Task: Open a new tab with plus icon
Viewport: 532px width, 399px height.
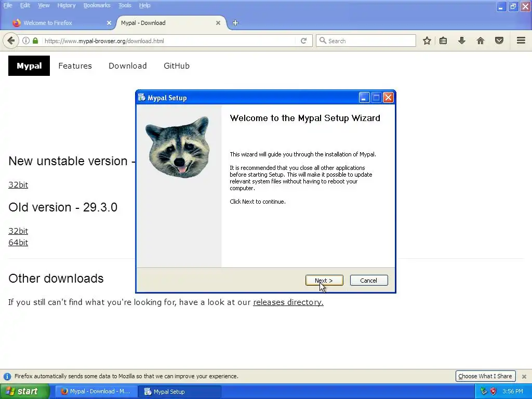Action: coord(235,23)
